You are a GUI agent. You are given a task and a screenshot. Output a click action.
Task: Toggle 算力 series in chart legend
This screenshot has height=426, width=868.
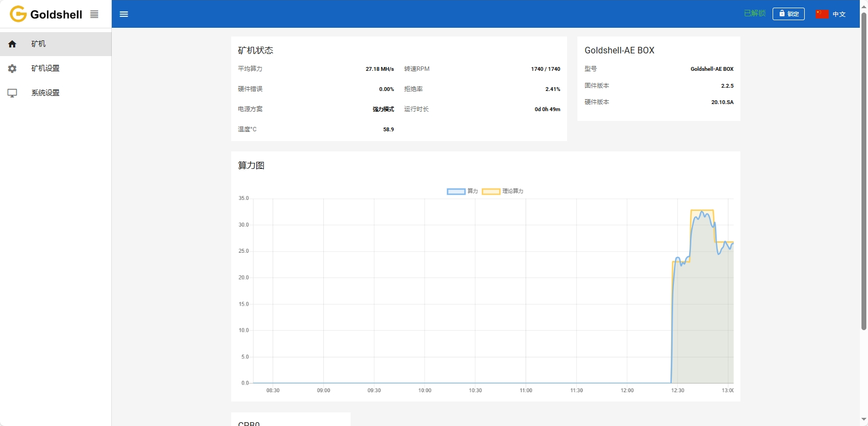click(462, 191)
